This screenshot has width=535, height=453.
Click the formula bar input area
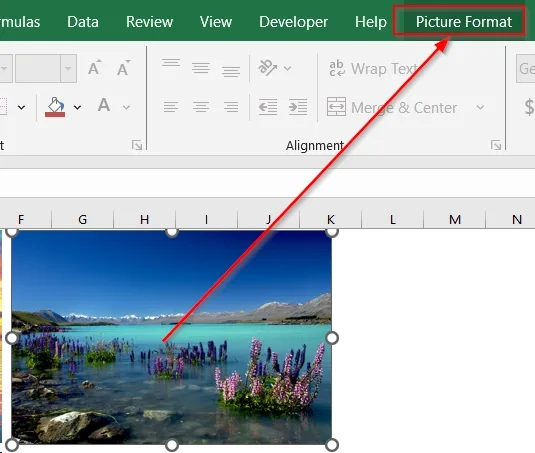(x=268, y=183)
